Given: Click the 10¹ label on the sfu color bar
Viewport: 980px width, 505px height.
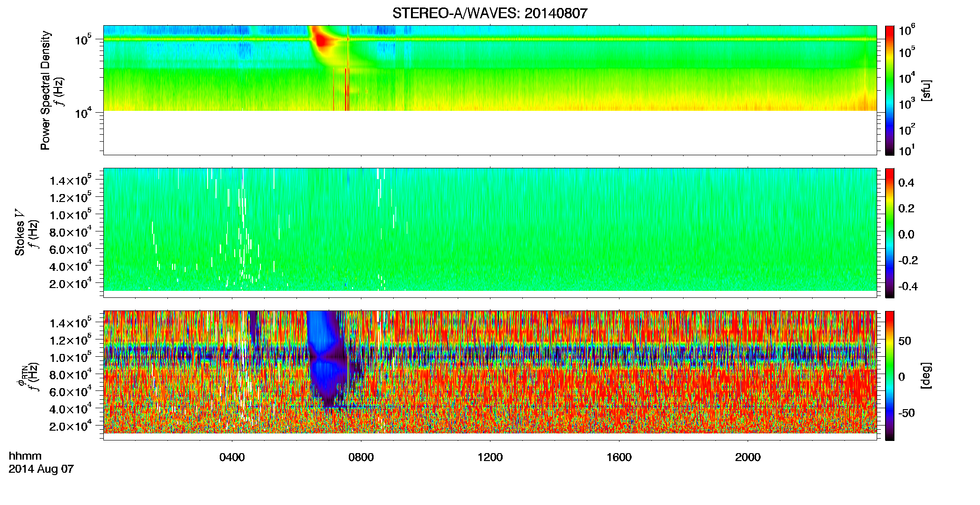Looking at the screenshot, I should click(x=907, y=151).
